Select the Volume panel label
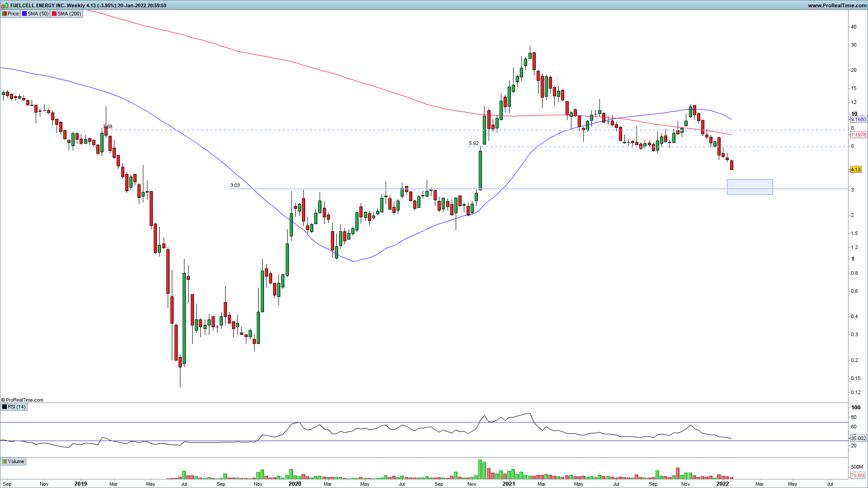Viewport: 868px width, 488px height. (16, 461)
